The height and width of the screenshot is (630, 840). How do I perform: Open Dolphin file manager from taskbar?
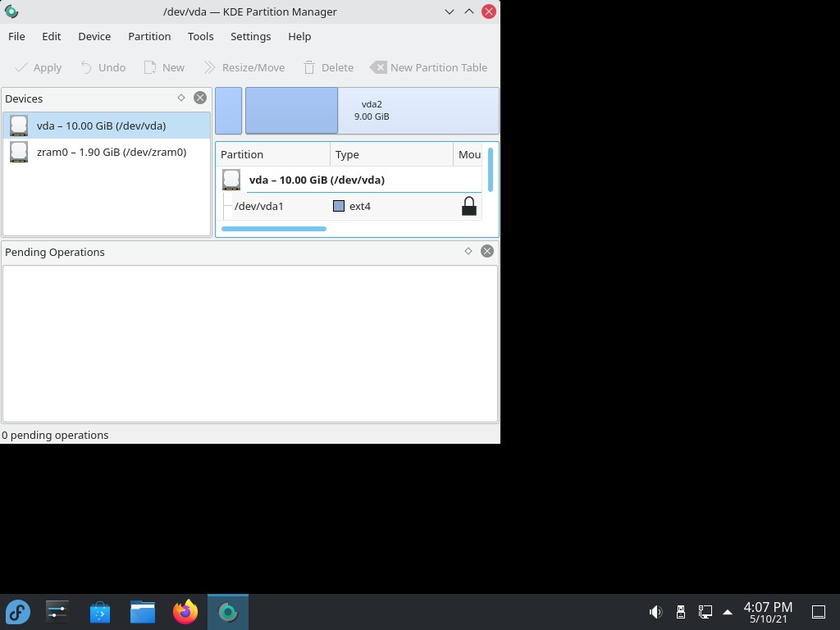pos(143,612)
